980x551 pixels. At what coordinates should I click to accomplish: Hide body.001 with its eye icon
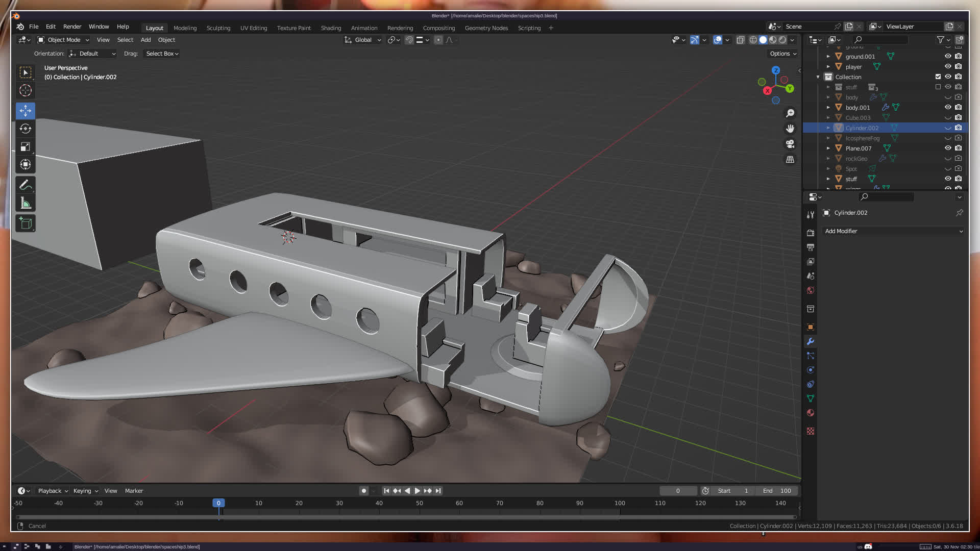948,107
